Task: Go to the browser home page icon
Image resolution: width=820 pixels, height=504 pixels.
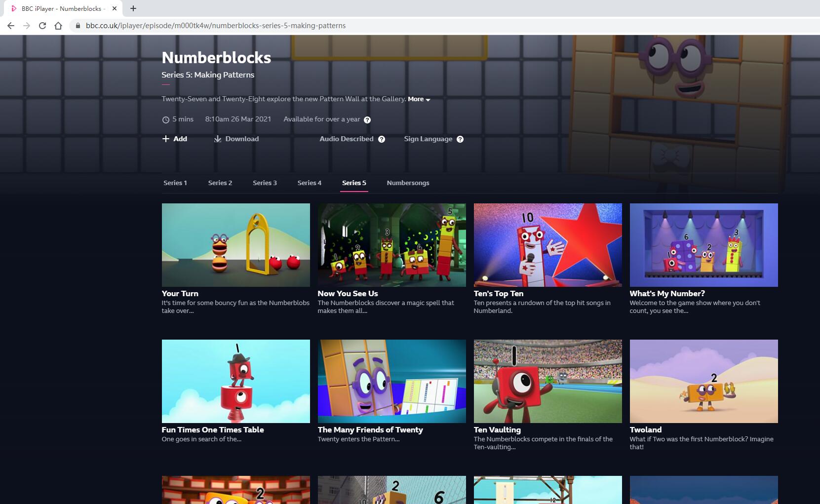Action: [58, 26]
